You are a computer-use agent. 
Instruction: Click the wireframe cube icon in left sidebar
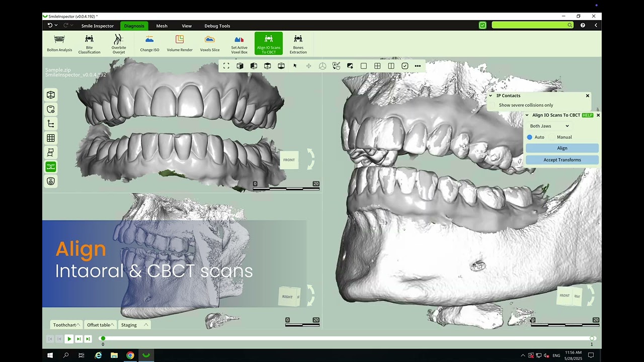click(x=51, y=95)
